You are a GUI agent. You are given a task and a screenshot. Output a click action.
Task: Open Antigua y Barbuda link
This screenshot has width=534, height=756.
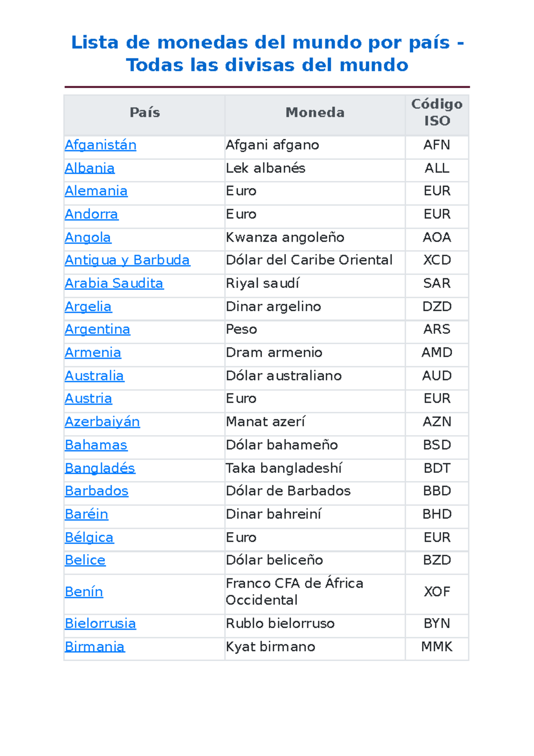coord(127,260)
